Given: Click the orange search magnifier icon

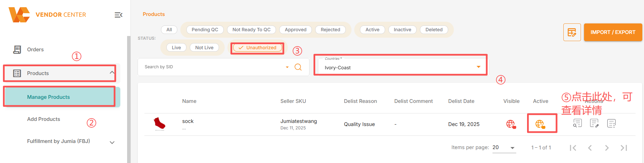Looking at the screenshot, I should click(298, 67).
